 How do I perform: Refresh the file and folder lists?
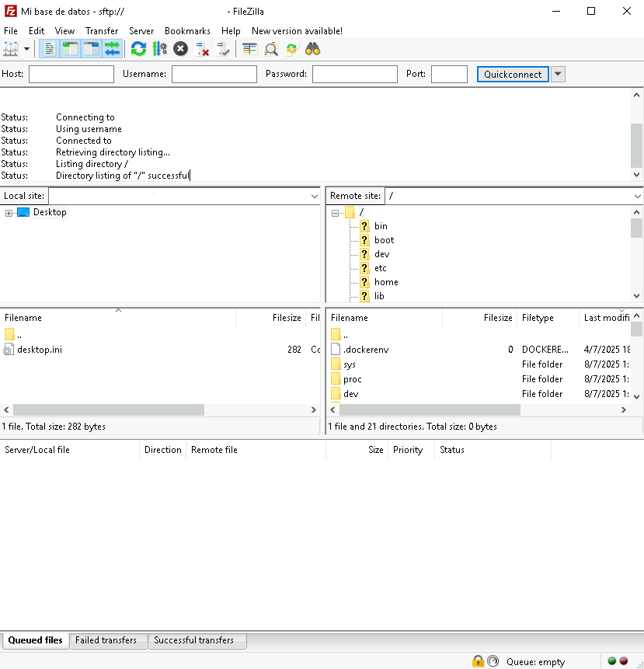coord(138,49)
